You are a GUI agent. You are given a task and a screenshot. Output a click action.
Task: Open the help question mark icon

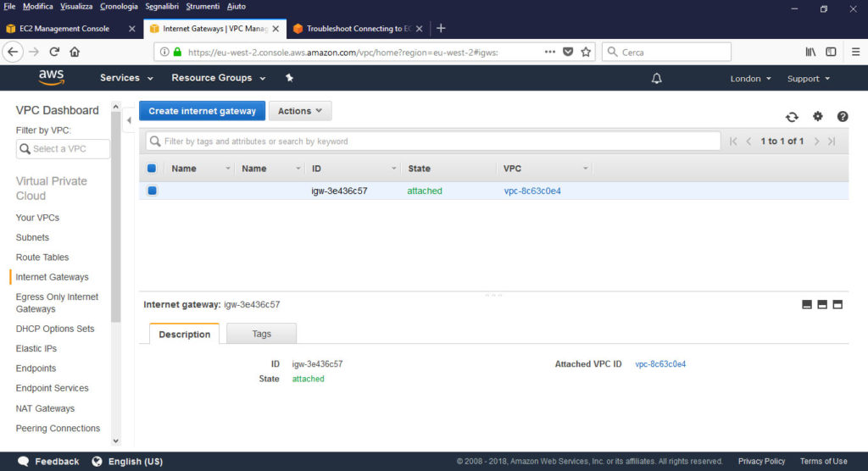[843, 116]
